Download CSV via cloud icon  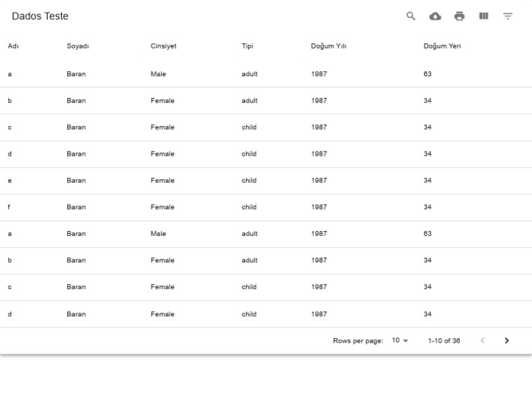pos(435,16)
